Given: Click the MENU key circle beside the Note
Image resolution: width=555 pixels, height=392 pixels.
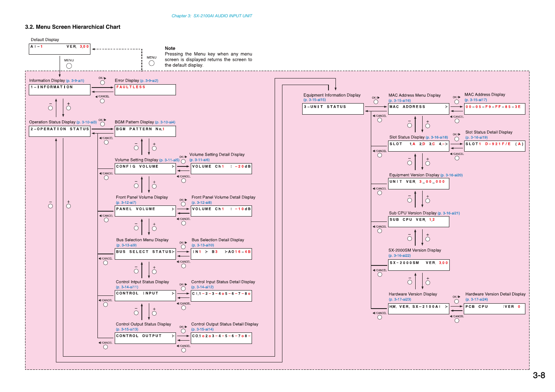Looking at the screenshot, I should tap(152, 63).
